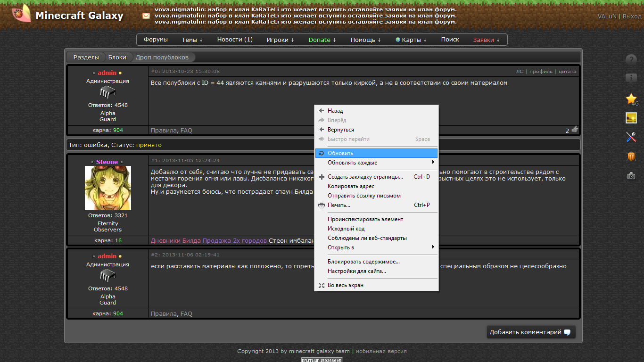The width and height of the screenshot is (644, 362).
Task: Select Проинспектировать элемент in context menu
Action: (x=376, y=219)
